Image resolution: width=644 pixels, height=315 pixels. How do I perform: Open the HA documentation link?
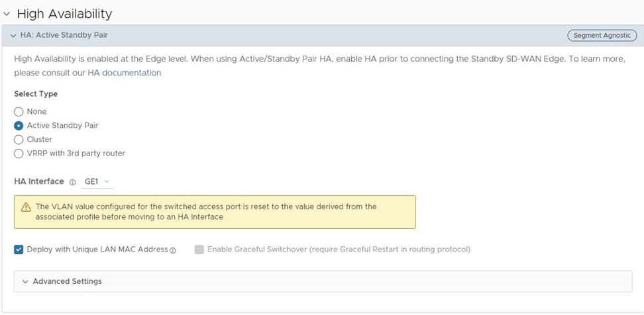point(124,73)
